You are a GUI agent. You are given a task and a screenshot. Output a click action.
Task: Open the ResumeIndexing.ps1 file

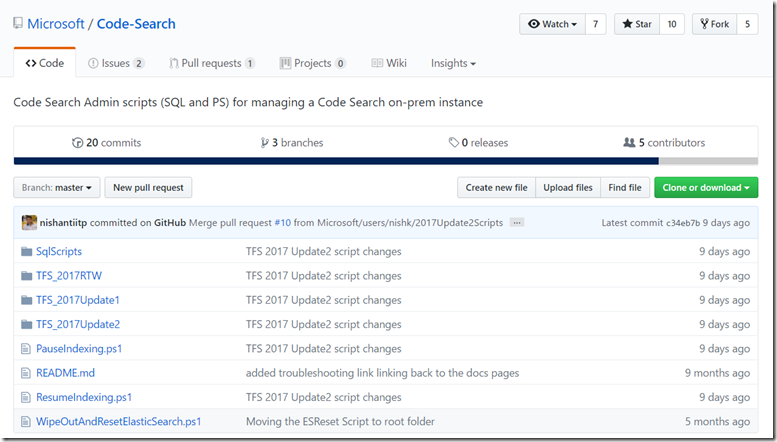(x=84, y=397)
